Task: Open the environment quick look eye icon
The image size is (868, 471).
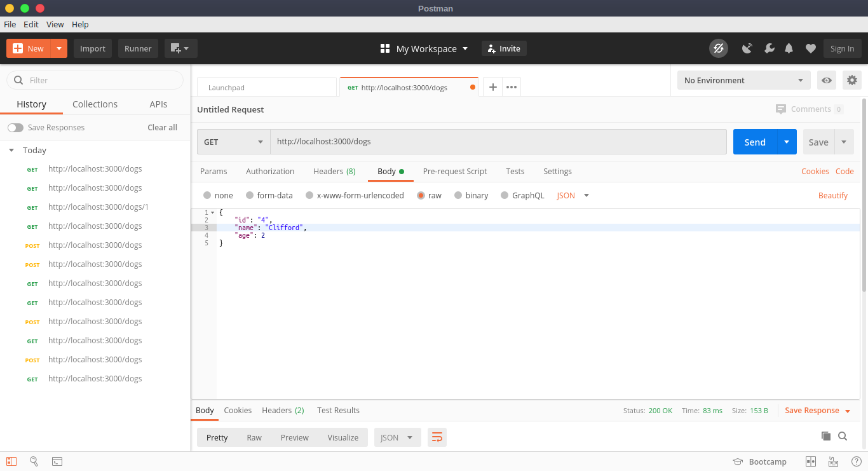Action: coord(827,80)
